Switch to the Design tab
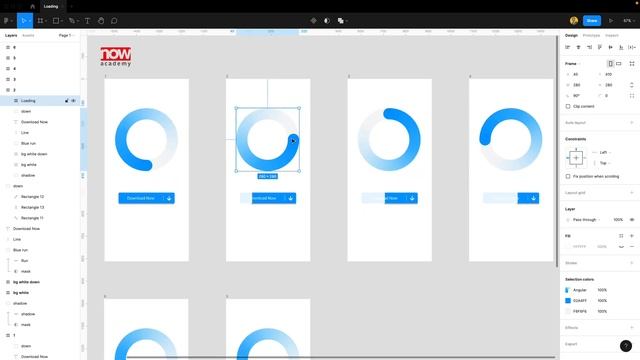Image resolution: width=640 pixels, height=360 pixels. pos(571,36)
